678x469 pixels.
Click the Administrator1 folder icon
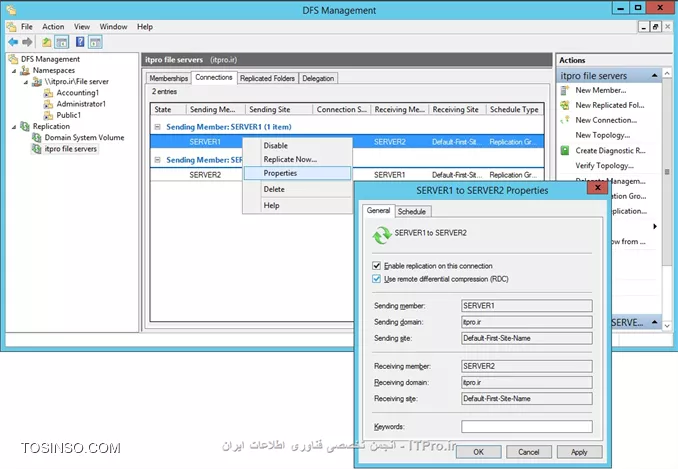point(48,104)
